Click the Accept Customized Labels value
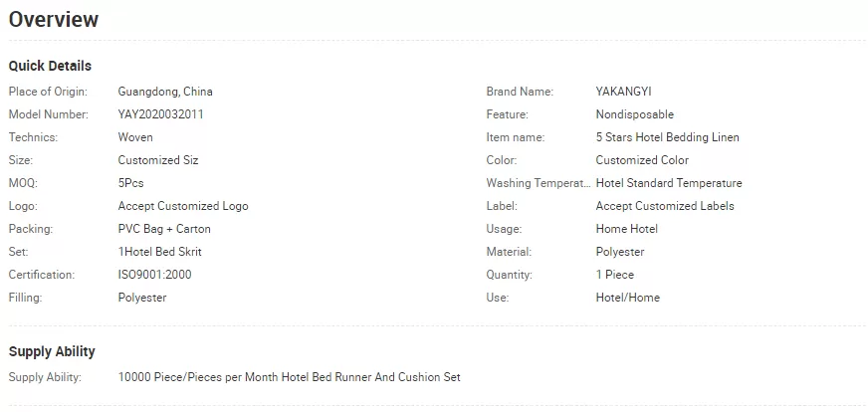This screenshot has height=412, width=868. 665,206
